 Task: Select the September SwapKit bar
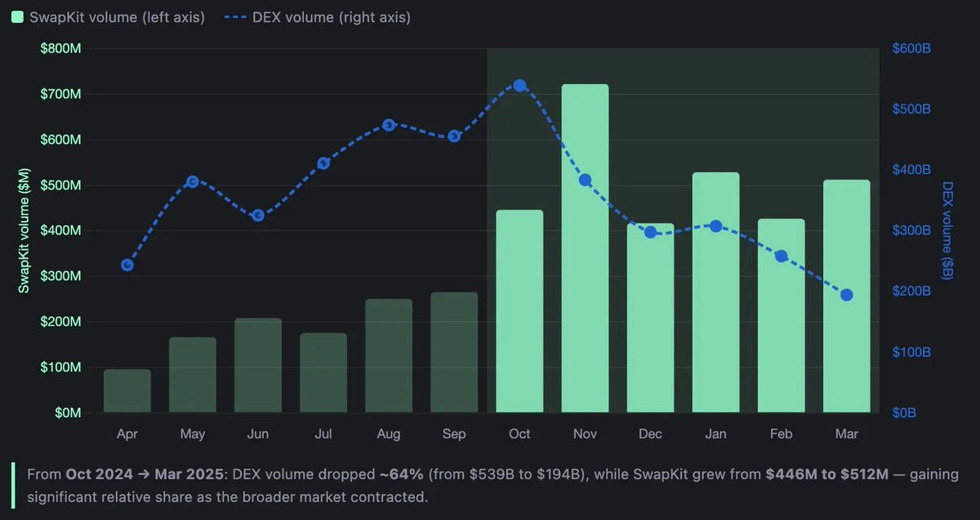coord(454,353)
